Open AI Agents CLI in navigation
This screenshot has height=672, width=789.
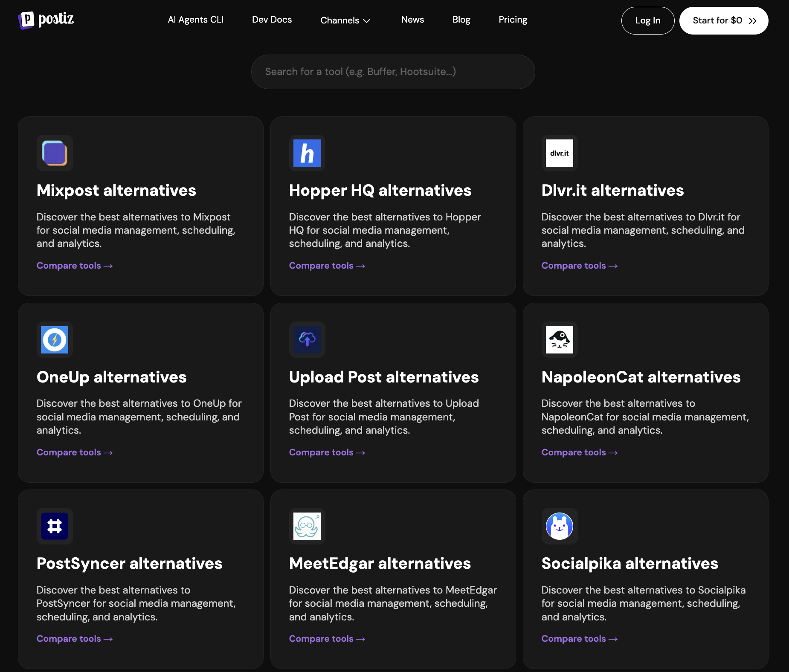point(196,20)
